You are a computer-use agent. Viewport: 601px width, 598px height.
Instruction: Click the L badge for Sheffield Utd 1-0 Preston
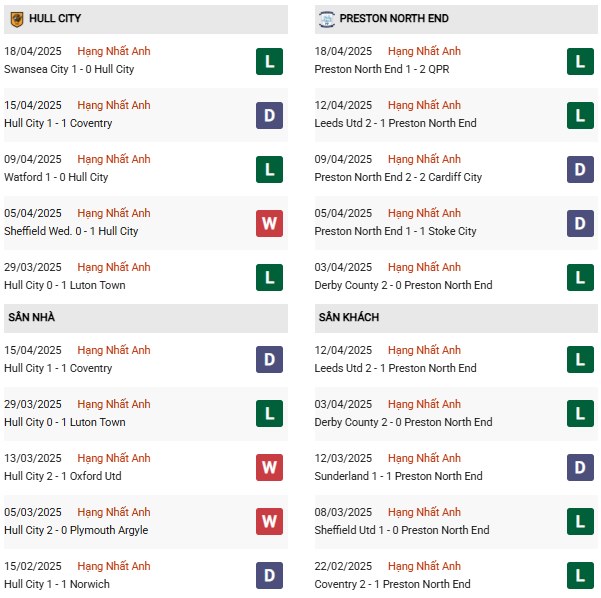click(579, 522)
